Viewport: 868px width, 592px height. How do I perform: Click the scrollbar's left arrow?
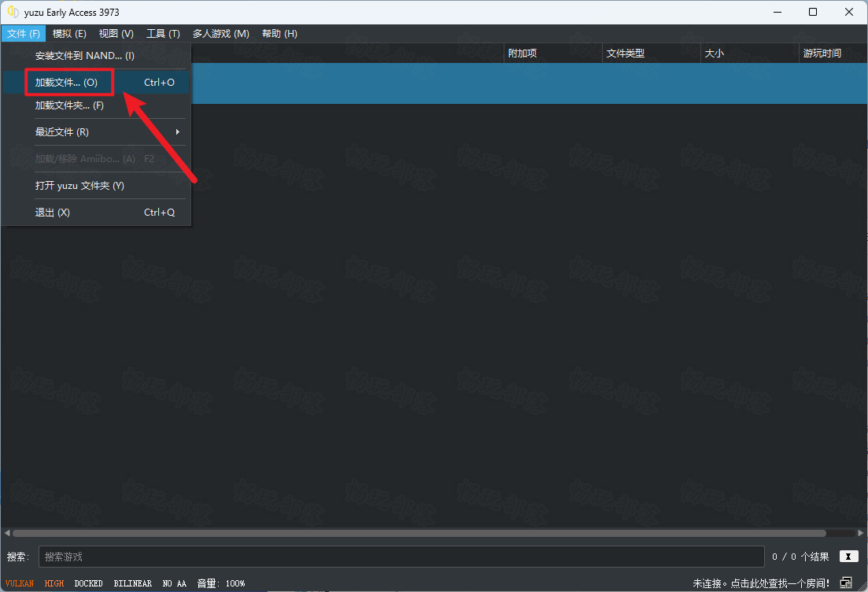[x=6, y=533]
